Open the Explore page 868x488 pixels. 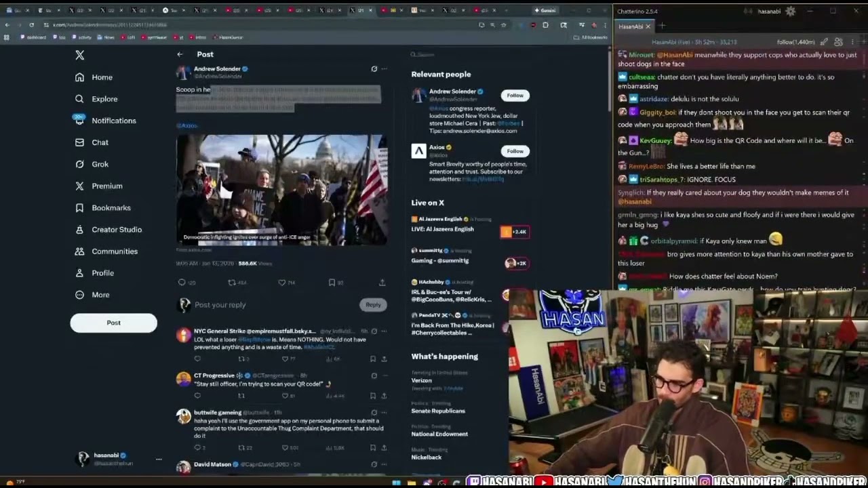click(96, 99)
